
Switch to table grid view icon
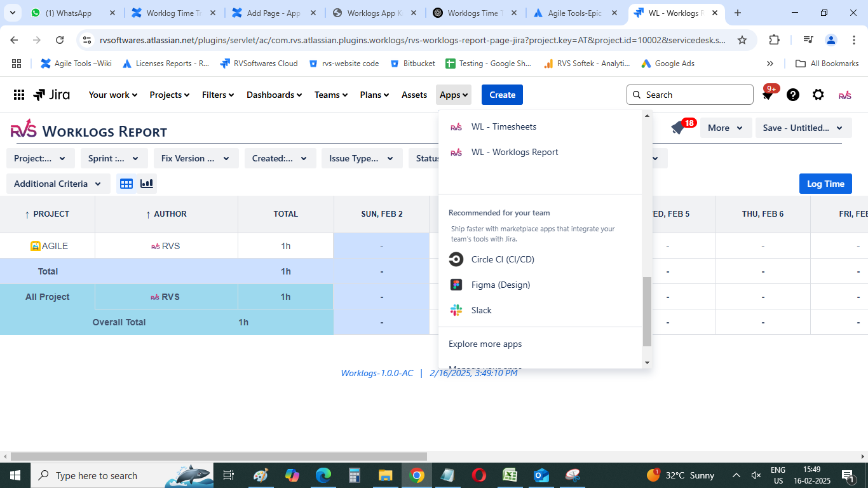pos(126,184)
